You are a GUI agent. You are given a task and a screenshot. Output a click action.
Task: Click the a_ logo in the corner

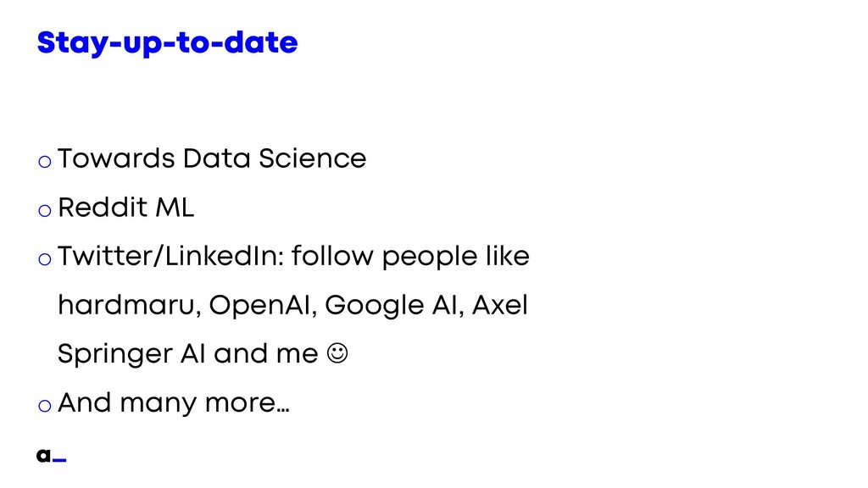click(52, 455)
